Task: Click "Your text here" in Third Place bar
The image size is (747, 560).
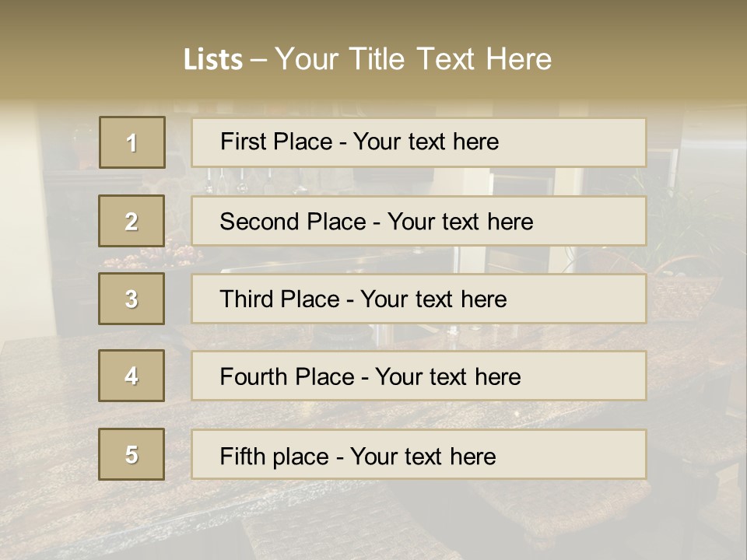Action: (x=433, y=299)
